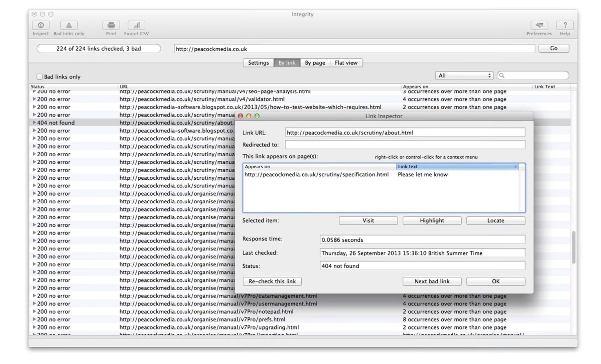
Task: Expand the upgrading.html row triangle
Action: [x=34, y=328]
